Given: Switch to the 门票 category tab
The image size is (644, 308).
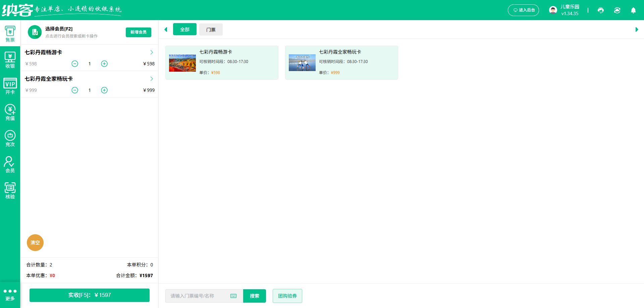Looking at the screenshot, I should coord(211,29).
